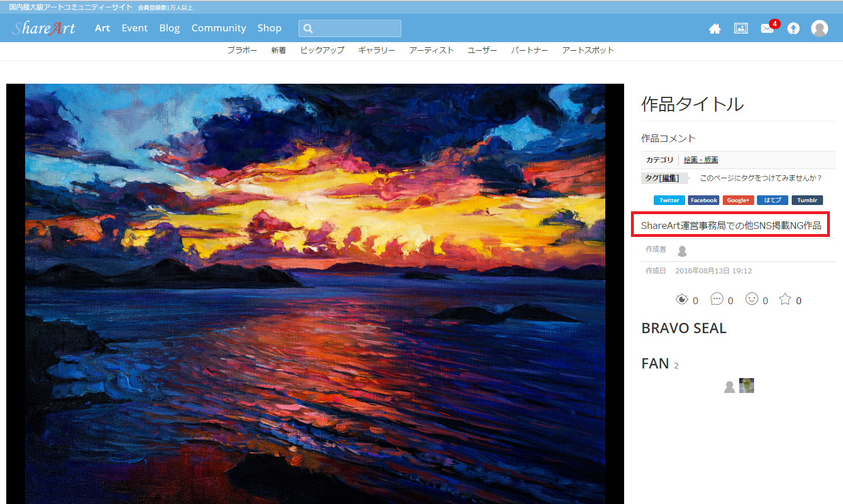The height and width of the screenshot is (504, 843).
Task: Click the 国内最大級アートコミュニティーサイト tagline
Action: coord(71,7)
